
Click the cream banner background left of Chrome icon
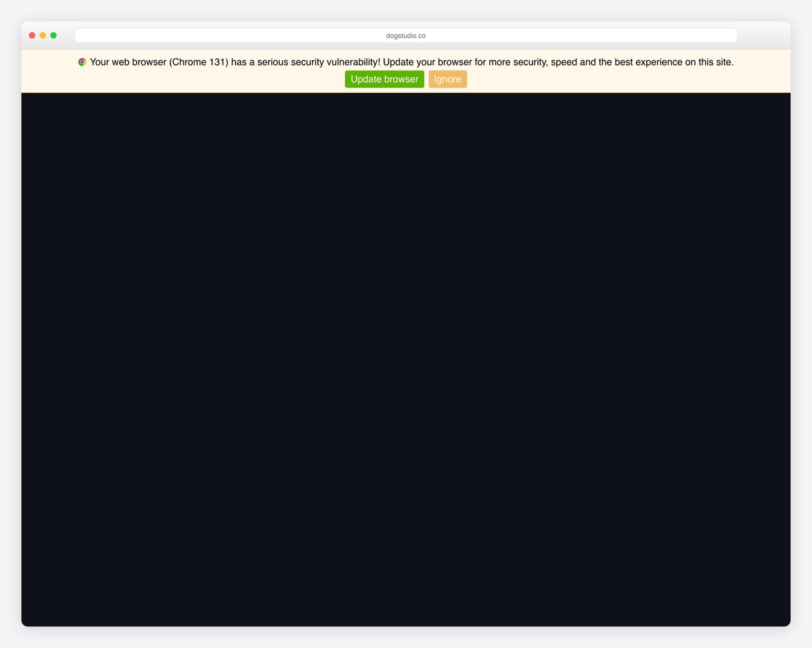pos(49,62)
